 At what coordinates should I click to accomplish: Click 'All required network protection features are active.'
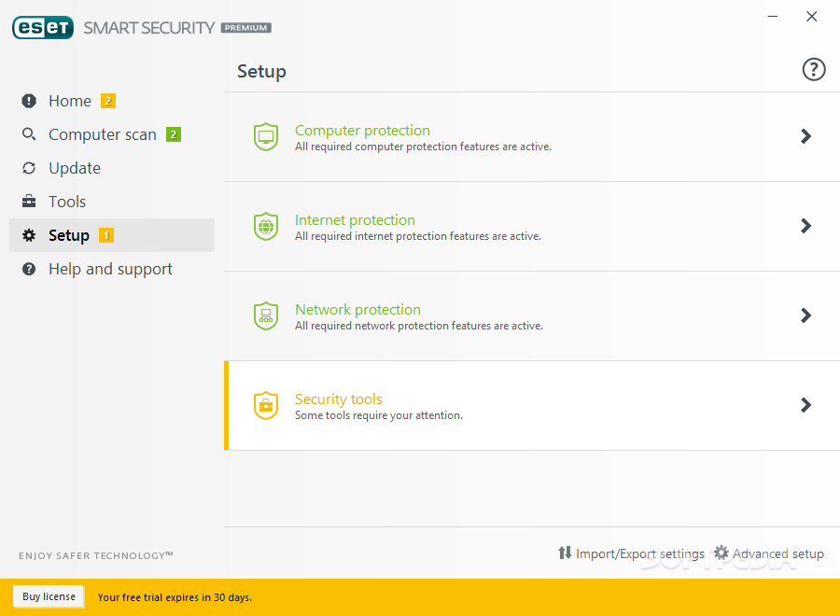click(x=419, y=326)
